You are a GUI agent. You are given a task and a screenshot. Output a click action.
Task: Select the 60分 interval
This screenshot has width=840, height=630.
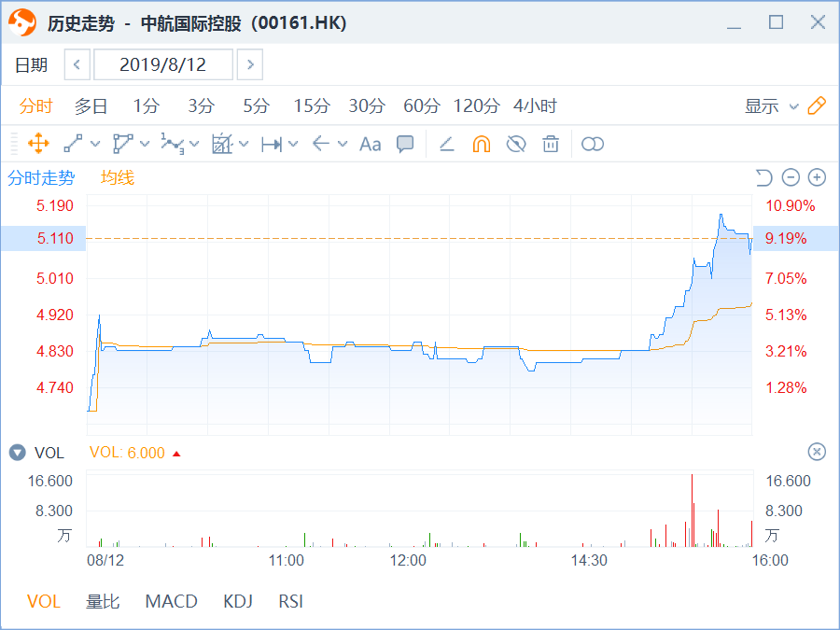click(422, 106)
